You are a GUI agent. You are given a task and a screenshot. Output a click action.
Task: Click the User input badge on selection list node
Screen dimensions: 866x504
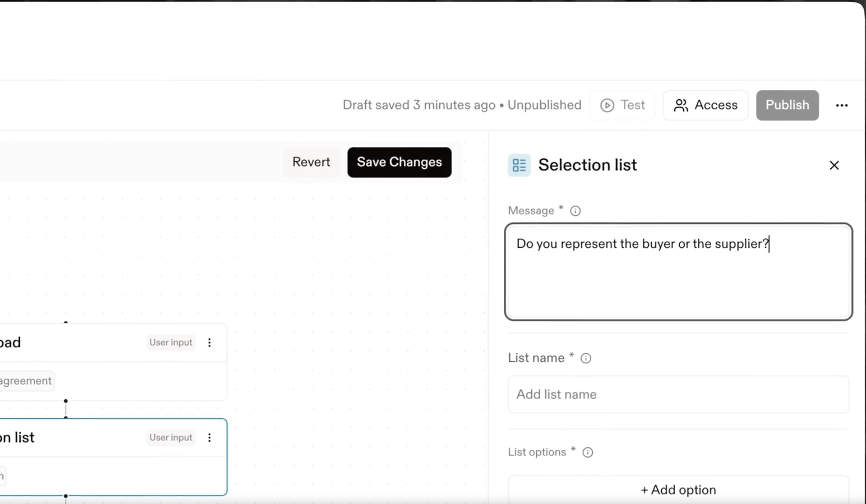[171, 437]
